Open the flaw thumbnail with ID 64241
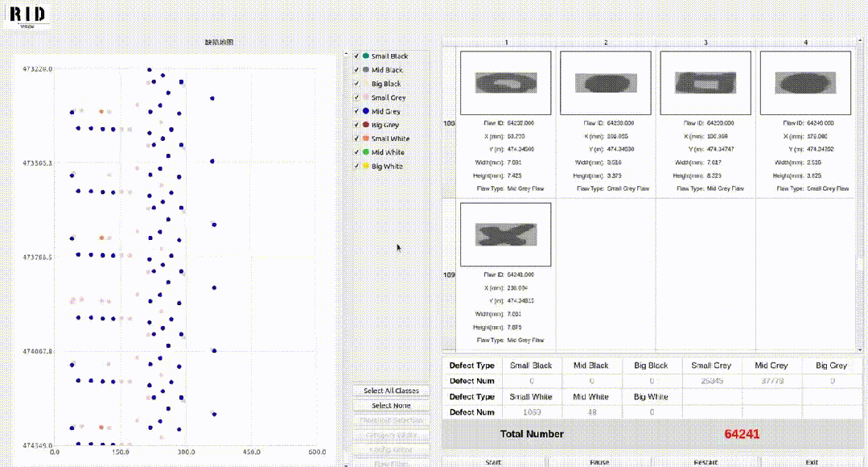 [x=505, y=234]
